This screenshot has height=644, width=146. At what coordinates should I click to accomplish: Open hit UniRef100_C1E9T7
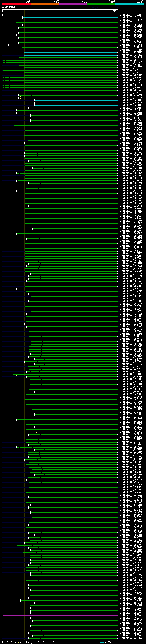[x=131, y=22]
